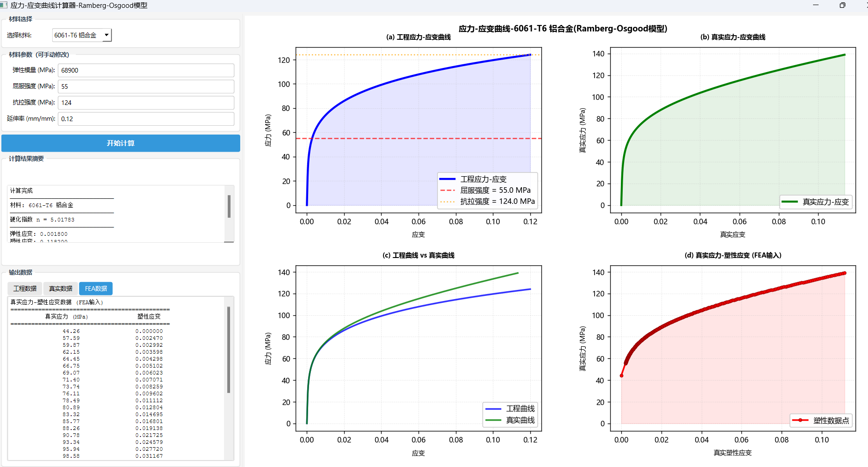Click the app icon in title bar

[x=4, y=5]
